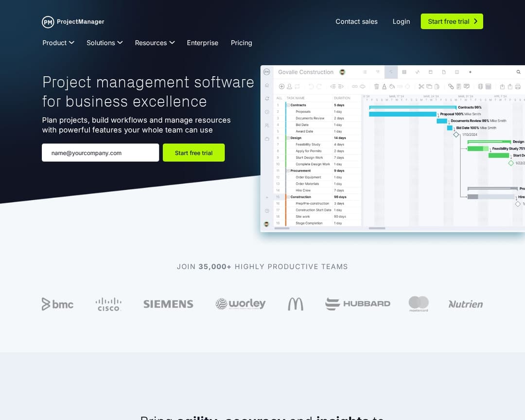Switch to the calendar view tab
Viewport: 525px width, 420px height.
click(431, 72)
